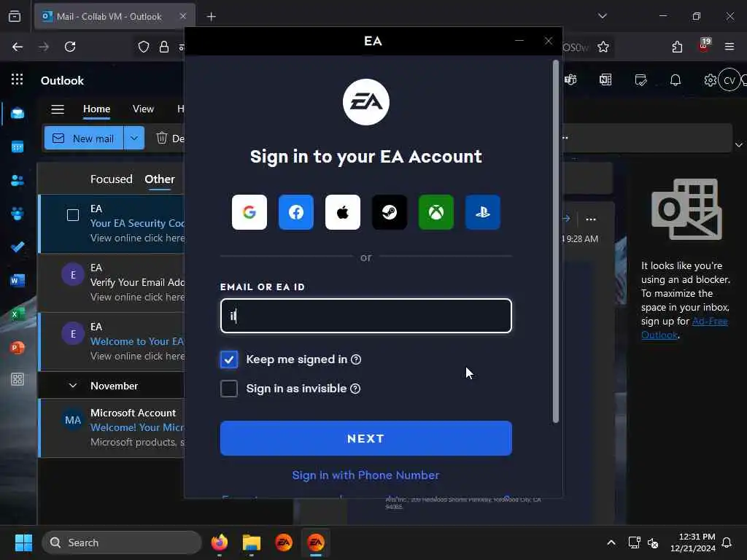Click the Outlook brand title
This screenshot has height=560, width=747.
pyautogui.click(x=63, y=80)
